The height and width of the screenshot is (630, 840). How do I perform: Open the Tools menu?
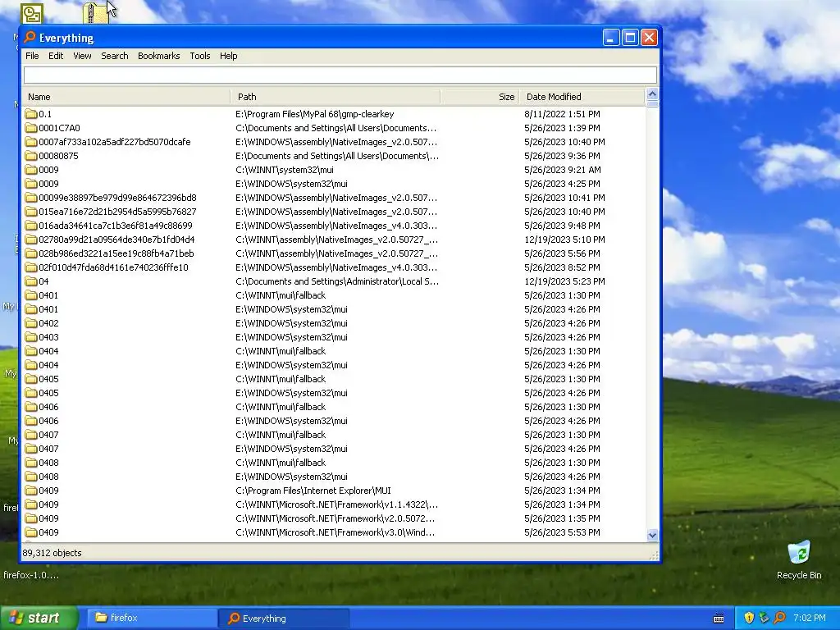(200, 56)
